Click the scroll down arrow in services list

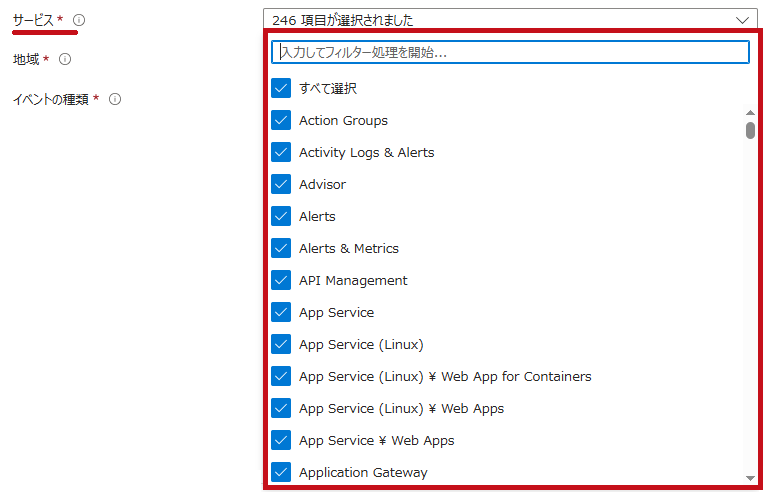[750, 478]
